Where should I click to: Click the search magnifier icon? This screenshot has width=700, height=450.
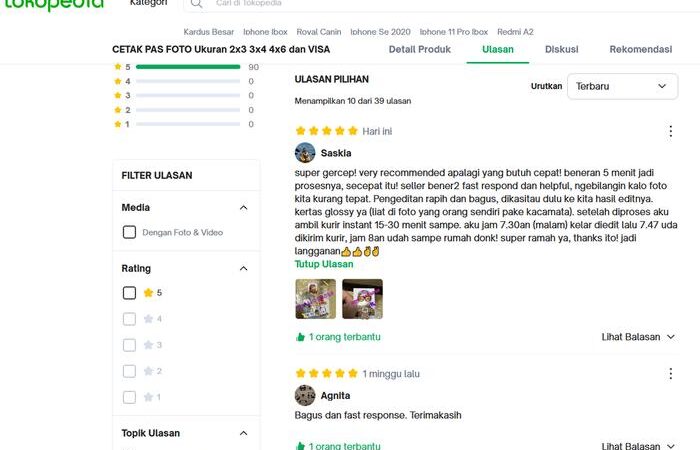coord(196,4)
